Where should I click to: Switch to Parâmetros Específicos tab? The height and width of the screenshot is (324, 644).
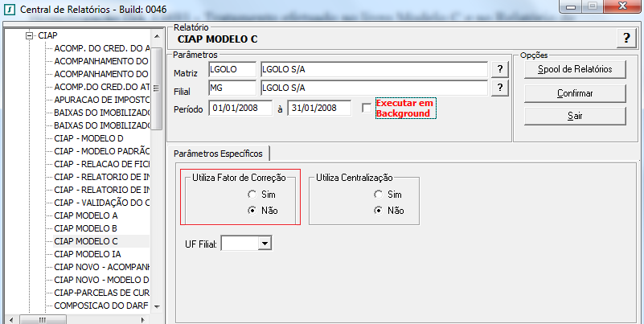pyautogui.click(x=218, y=154)
